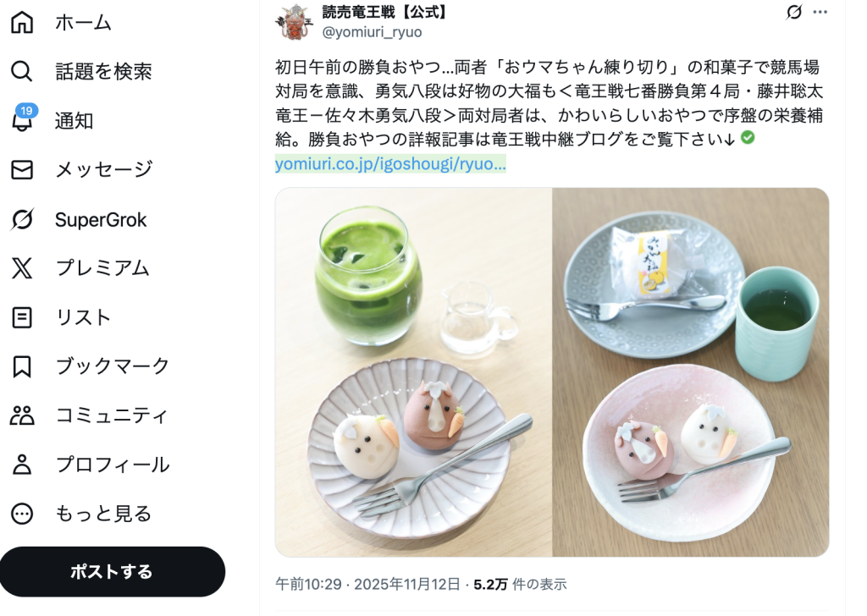Open the Lists icon
This screenshot has width=867, height=616.
click(22, 317)
